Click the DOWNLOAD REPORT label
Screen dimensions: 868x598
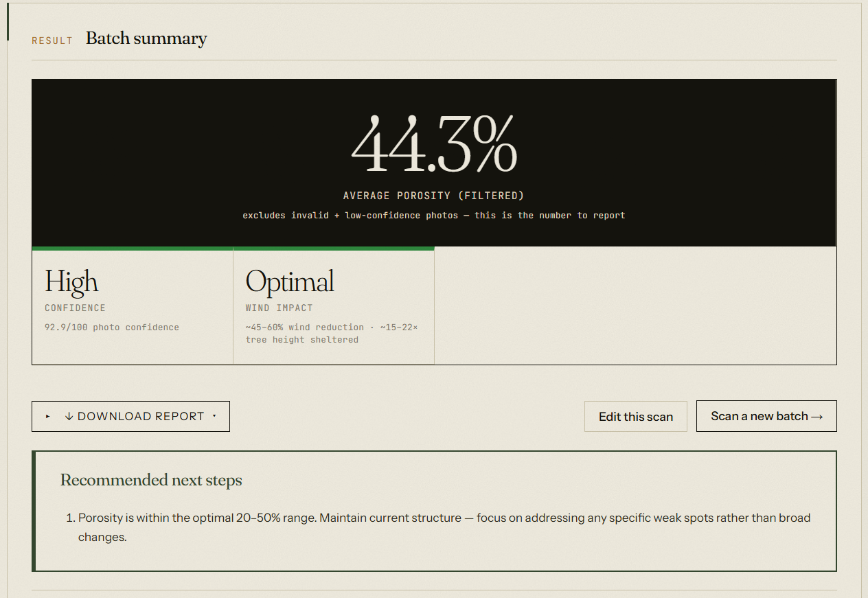tap(141, 416)
